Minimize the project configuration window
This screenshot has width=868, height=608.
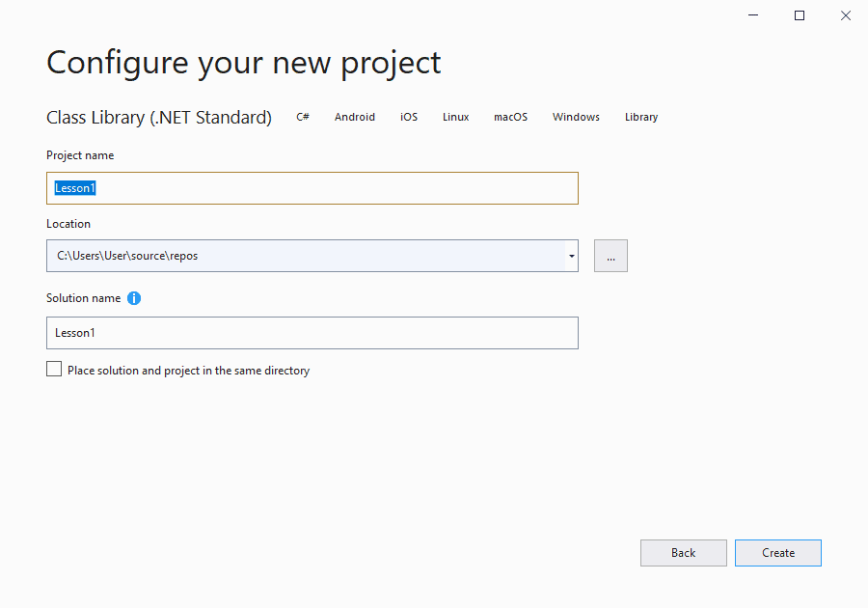click(754, 15)
